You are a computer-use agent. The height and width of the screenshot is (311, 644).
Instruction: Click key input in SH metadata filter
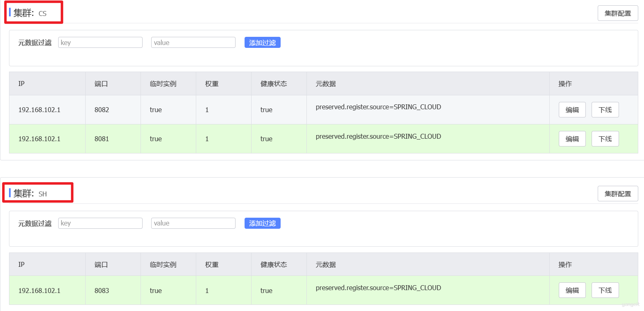(100, 223)
